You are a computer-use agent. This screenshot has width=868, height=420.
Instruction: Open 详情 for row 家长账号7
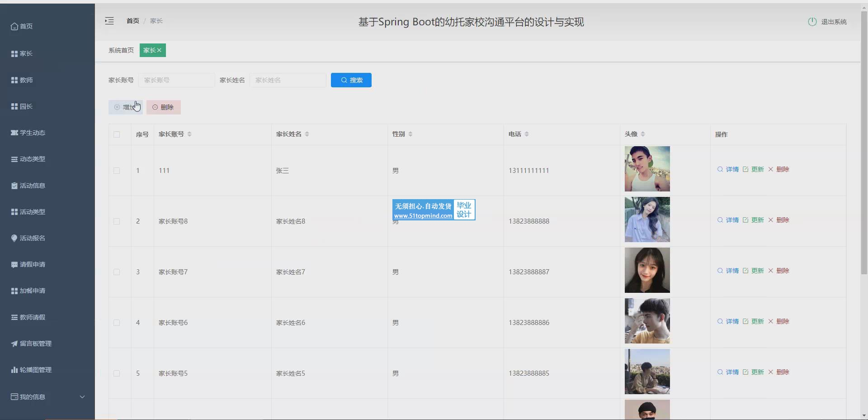click(x=732, y=271)
